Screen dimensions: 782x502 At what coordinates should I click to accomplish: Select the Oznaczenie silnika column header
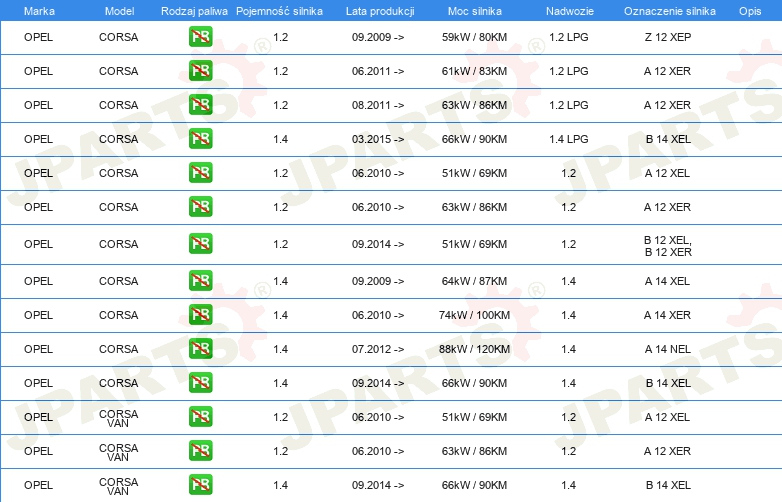pyautogui.click(x=669, y=11)
